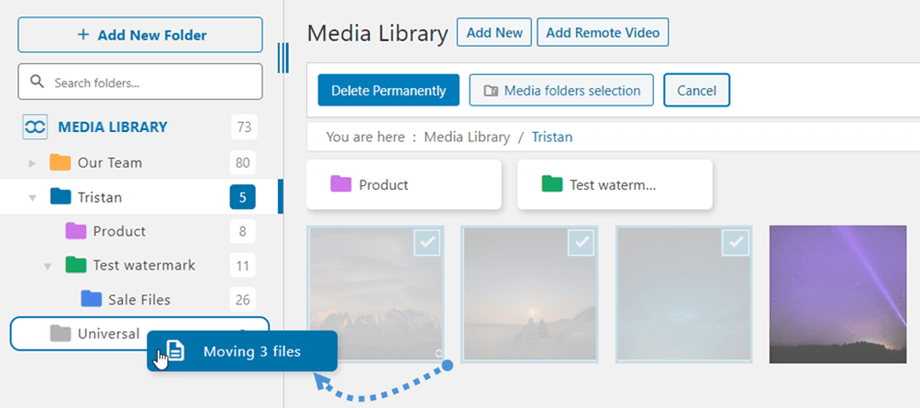920x408 pixels.
Task: Collapse the Tristan folder arrow
Action: coord(32,197)
